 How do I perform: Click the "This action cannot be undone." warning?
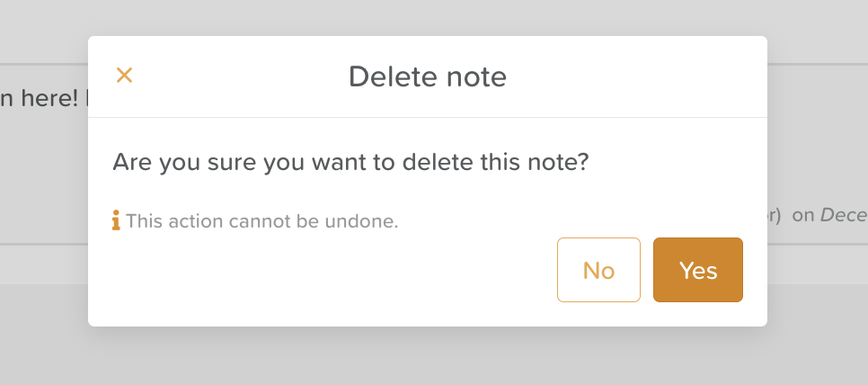[261, 220]
